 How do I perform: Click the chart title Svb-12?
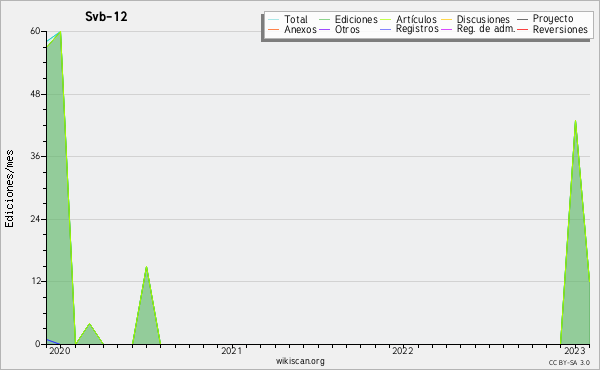tap(106, 16)
